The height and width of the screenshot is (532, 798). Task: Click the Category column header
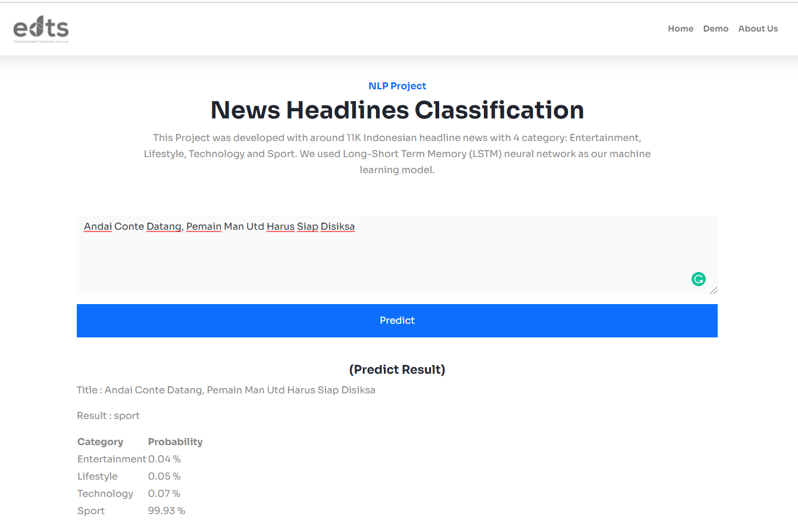click(x=100, y=442)
